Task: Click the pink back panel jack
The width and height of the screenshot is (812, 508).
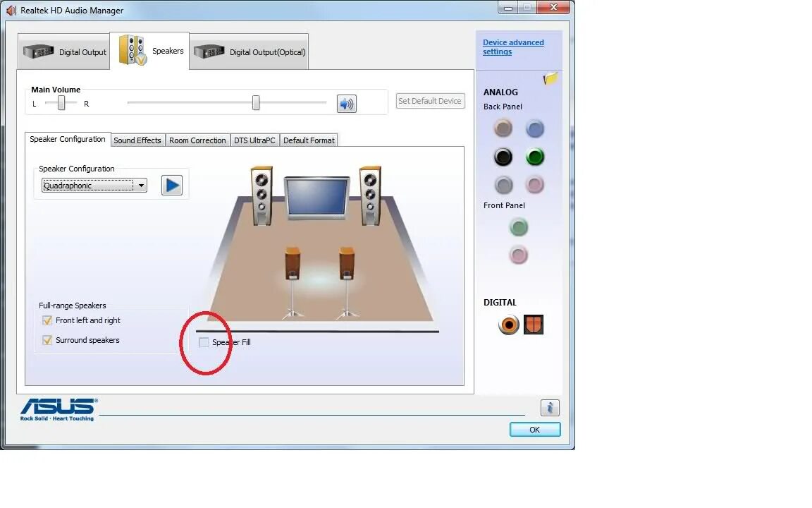Action: click(535, 185)
